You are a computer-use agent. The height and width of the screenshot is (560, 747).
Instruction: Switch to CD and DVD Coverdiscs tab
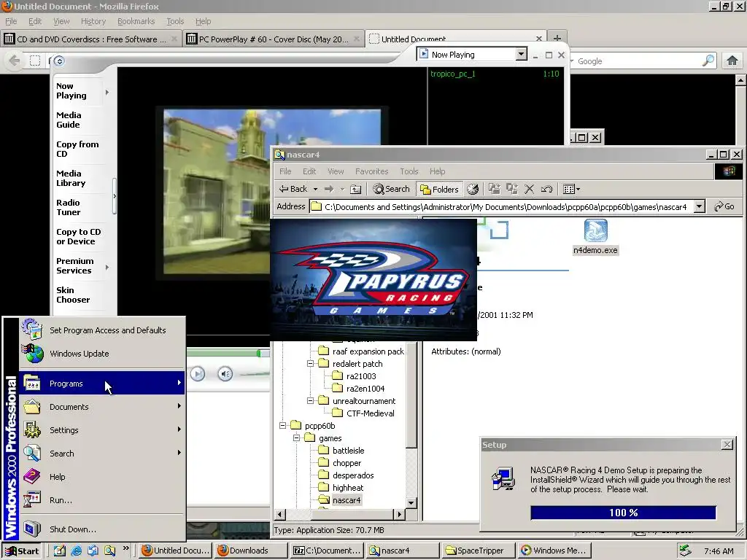click(91, 39)
